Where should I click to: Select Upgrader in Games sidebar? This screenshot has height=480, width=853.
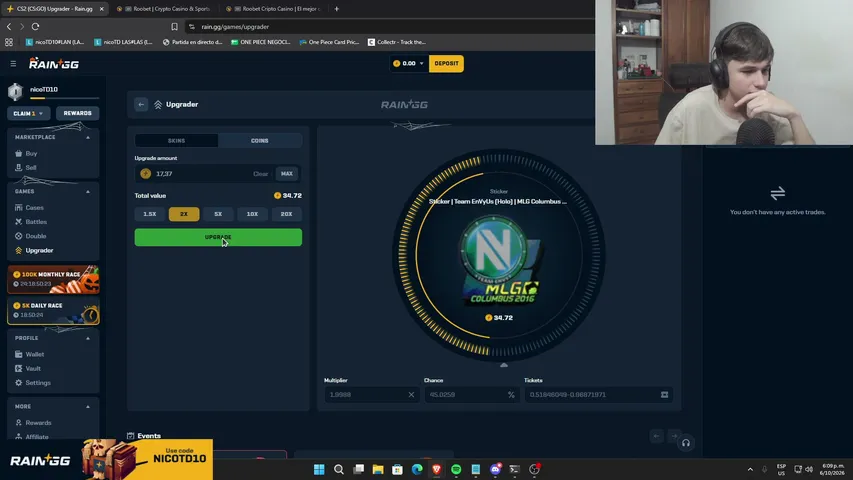pos(39,250)
